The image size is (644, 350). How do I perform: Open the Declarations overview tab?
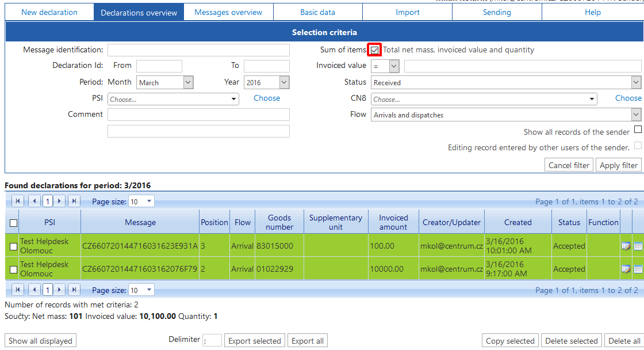(x=139, y=12)
